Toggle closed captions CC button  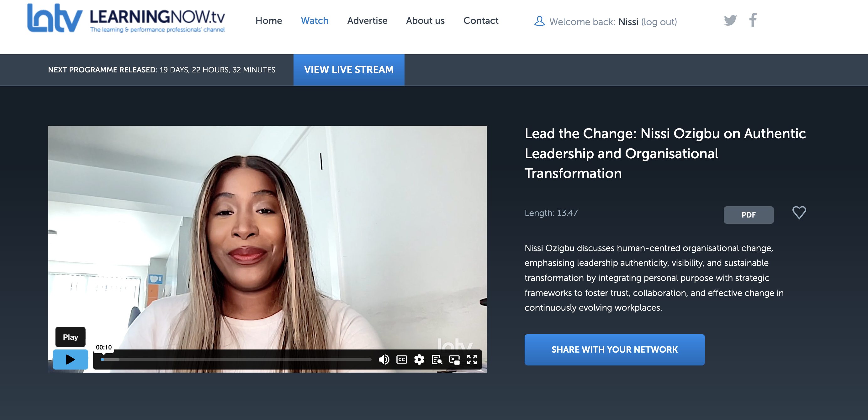[x=402, y=360]
